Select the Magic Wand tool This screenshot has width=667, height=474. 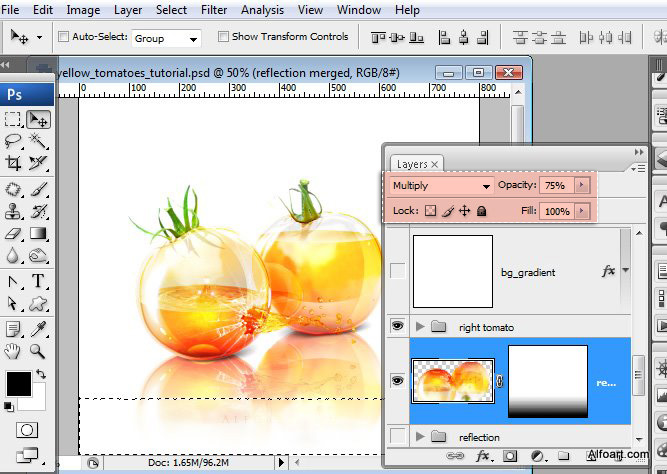(x=39, y=141)
